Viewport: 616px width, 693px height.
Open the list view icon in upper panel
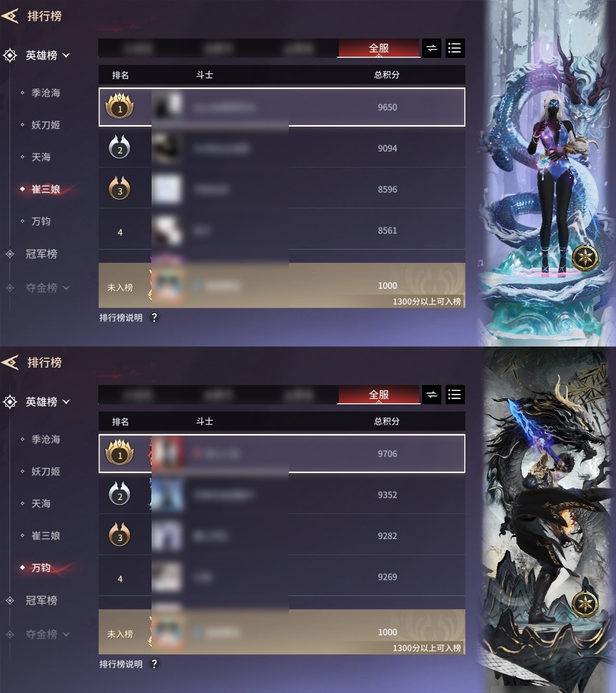click(x=455, y=48)
